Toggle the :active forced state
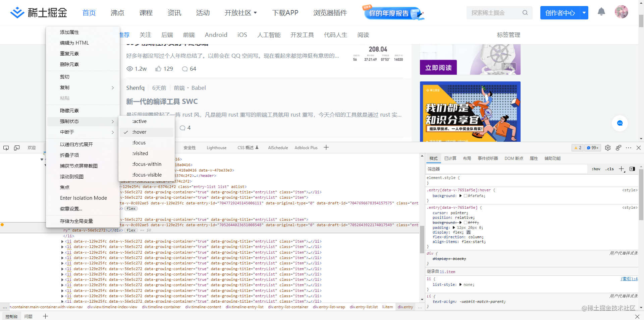 pos(147,121)
